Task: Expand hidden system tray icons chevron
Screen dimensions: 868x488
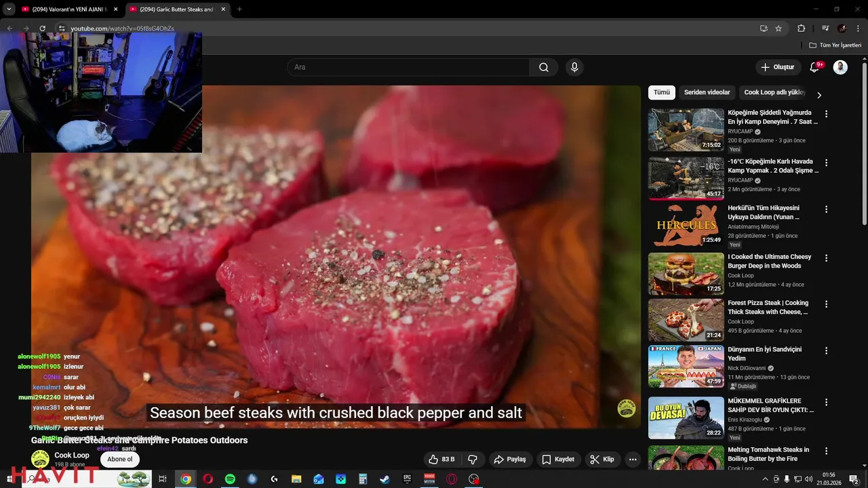Action: coord(766,479)
